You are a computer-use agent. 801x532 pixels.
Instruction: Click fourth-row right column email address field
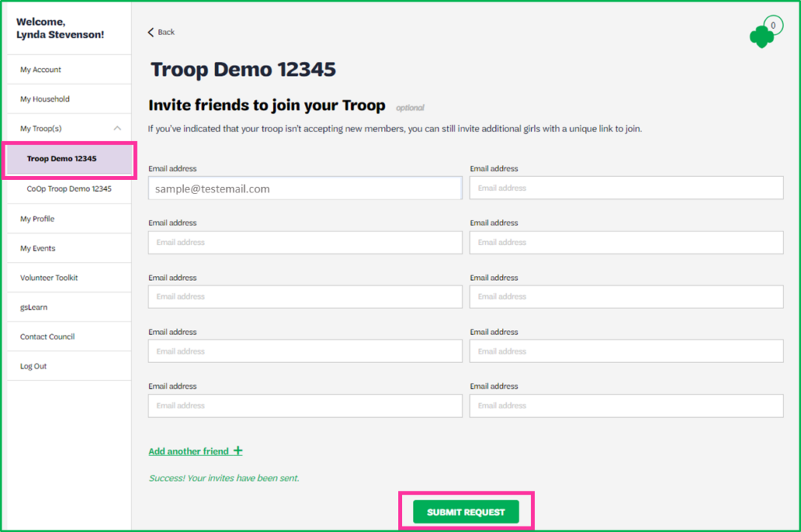[627, 351]
